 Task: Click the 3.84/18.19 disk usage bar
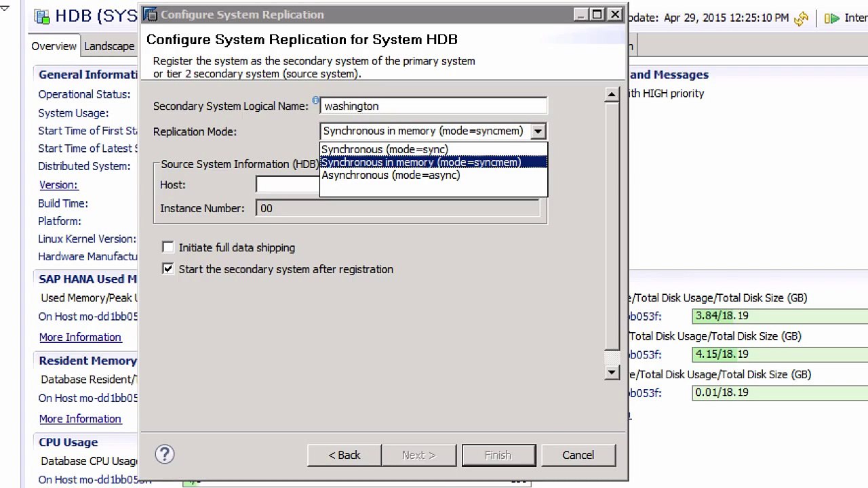[780, 316]
